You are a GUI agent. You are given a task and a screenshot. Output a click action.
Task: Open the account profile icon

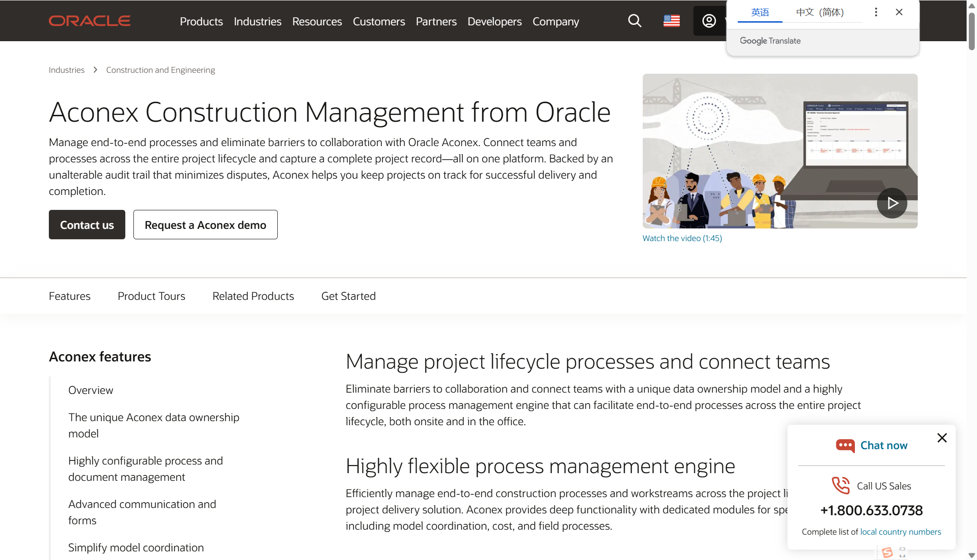pos(709,21)
